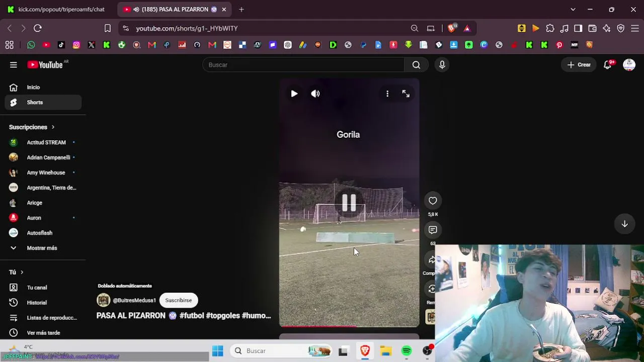Open Spotify from the taskbar

pyautogui.click(x=407, y=351)
